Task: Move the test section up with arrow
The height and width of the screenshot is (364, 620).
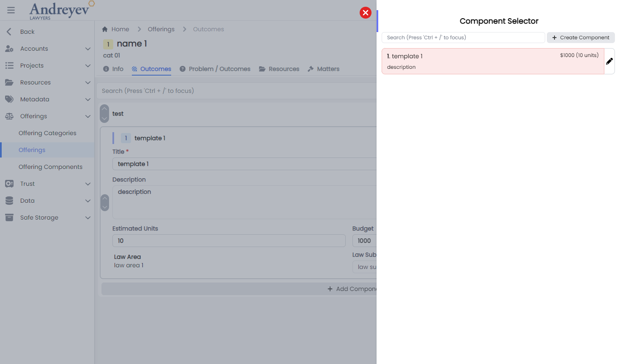Action: 104,109
